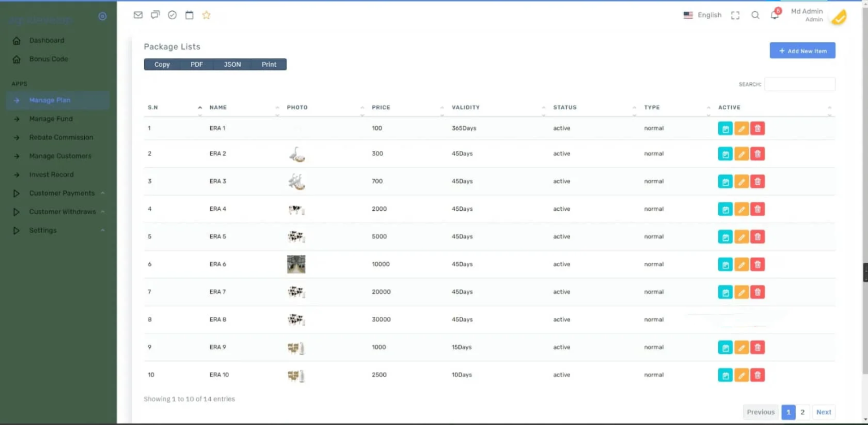Open the chat bubbles icon
The width and height of the screenshot is (868, 425).
[155, 15]
